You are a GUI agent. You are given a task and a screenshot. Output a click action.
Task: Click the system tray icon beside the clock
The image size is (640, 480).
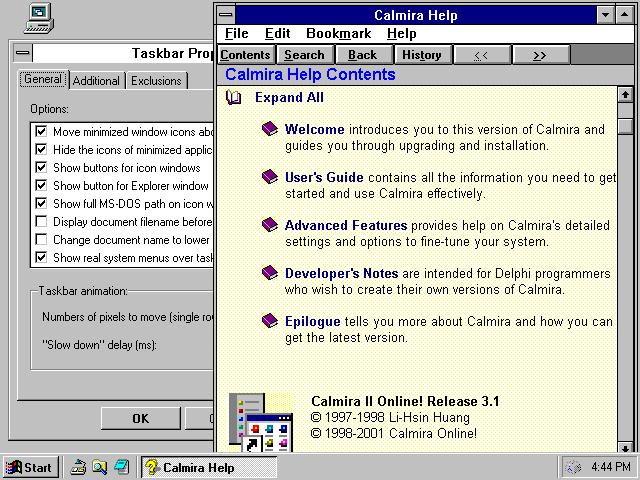tap(573, 467)
